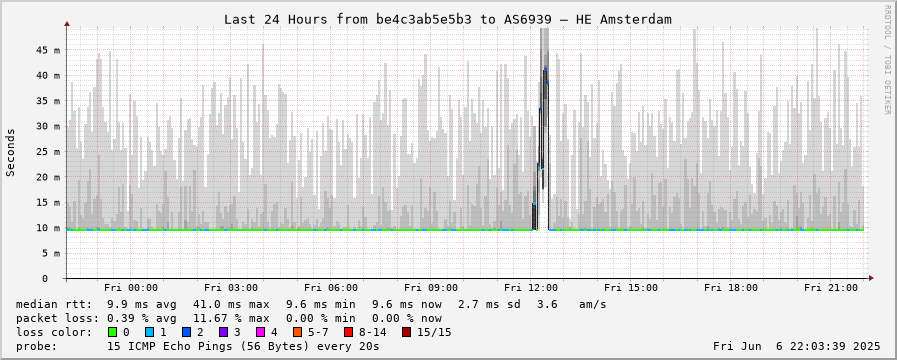Click the orange loss 5-7 swatch
The height and width of the screenshot is (360, 897).
click(x=297, y=332)
